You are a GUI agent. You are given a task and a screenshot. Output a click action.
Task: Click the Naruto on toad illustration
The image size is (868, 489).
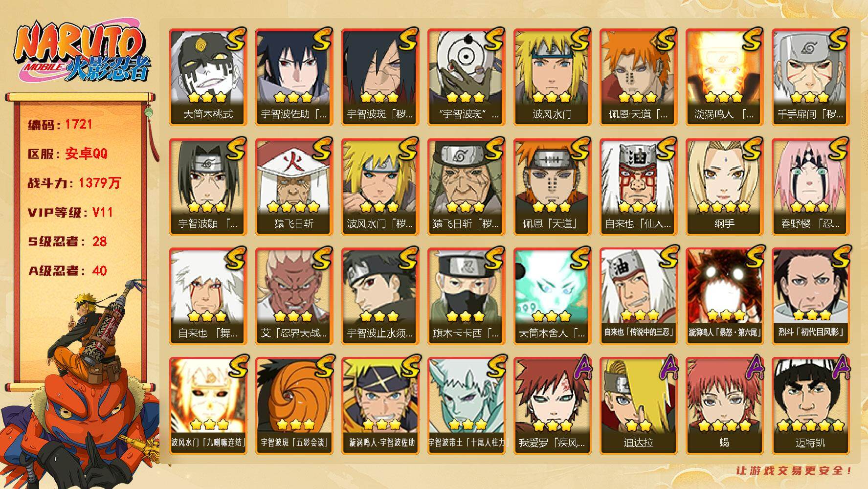[81, 384]
